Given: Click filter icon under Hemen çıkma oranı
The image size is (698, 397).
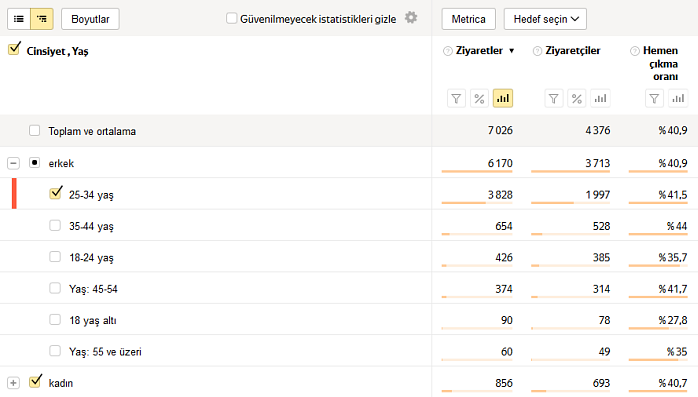Looking at the screenshot, I should (x=654, y=98).
